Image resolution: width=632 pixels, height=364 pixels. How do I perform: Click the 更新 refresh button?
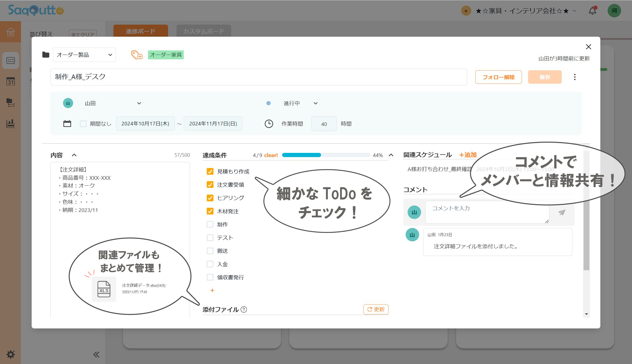click(x=376, y=309)
